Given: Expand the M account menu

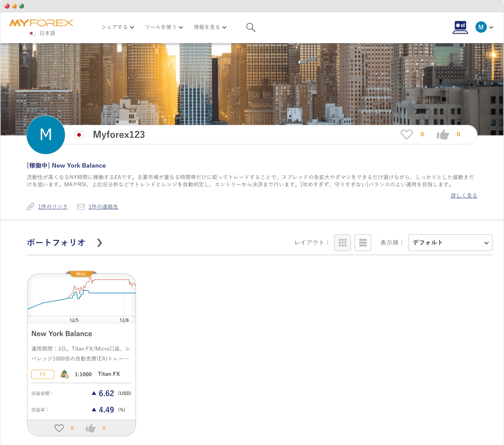Looking at the screenshot, I should (484, 27).
